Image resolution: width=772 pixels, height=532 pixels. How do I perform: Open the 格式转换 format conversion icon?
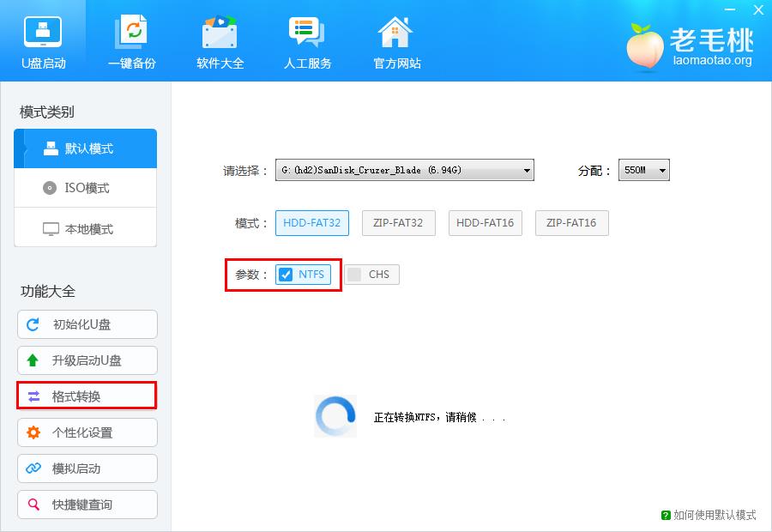(x=87, y=396)
